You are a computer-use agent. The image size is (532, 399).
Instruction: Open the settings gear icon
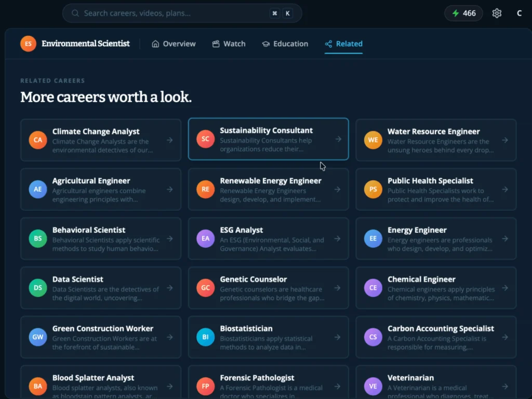[x=497, y=13]
